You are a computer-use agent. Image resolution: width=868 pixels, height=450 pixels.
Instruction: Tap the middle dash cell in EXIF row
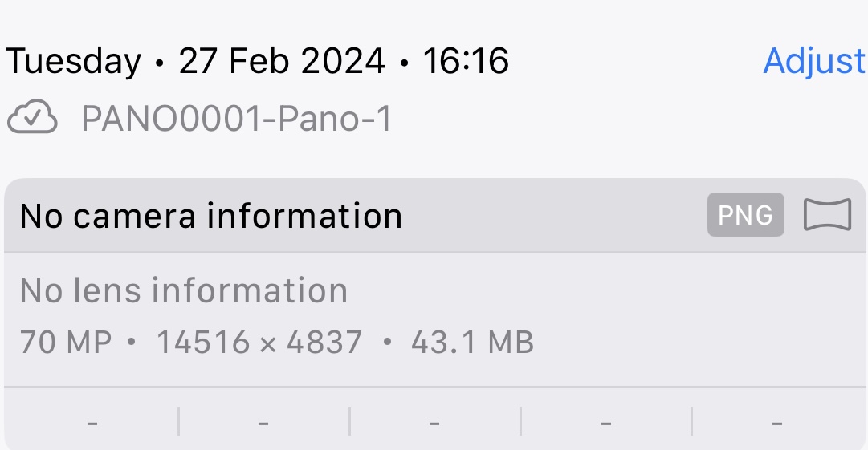pos(434,424)
